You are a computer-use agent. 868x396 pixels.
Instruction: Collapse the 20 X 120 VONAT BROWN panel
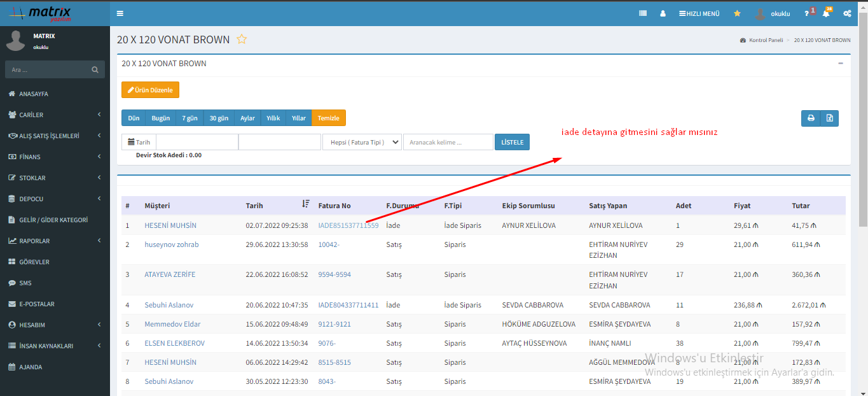click(840, 64)
